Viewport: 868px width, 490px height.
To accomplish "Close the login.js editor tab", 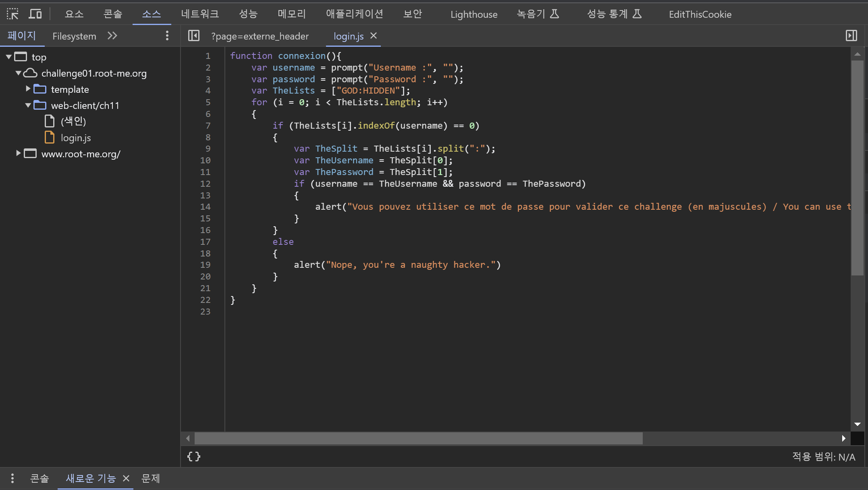I will coord(374,36).
